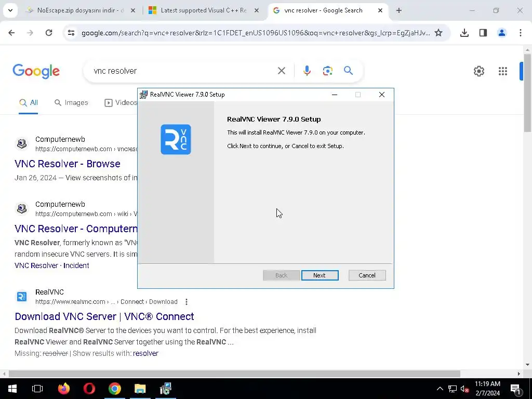Open File Explorer from taskbar

(140, 389)
